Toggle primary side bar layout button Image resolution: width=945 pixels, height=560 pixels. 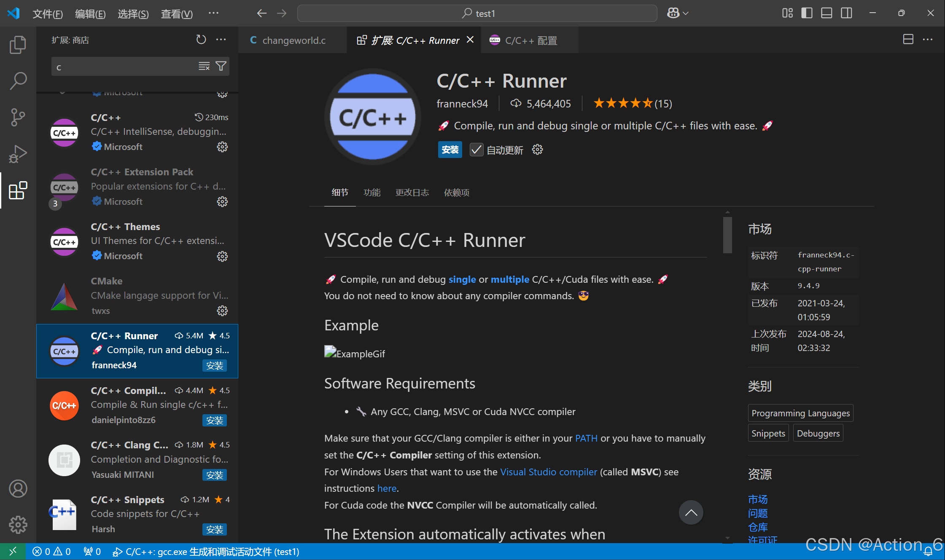[807, 13]
